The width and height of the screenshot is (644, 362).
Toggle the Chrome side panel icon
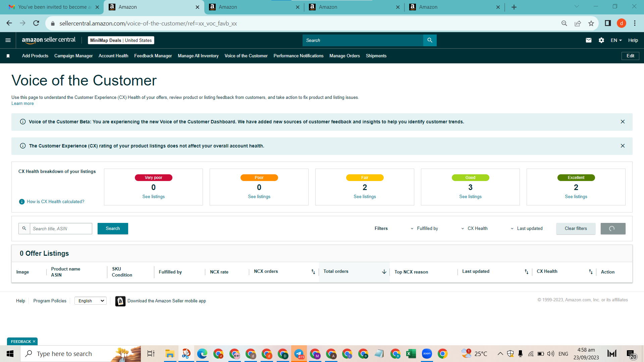pyautogui.click(x=608, y=23)
